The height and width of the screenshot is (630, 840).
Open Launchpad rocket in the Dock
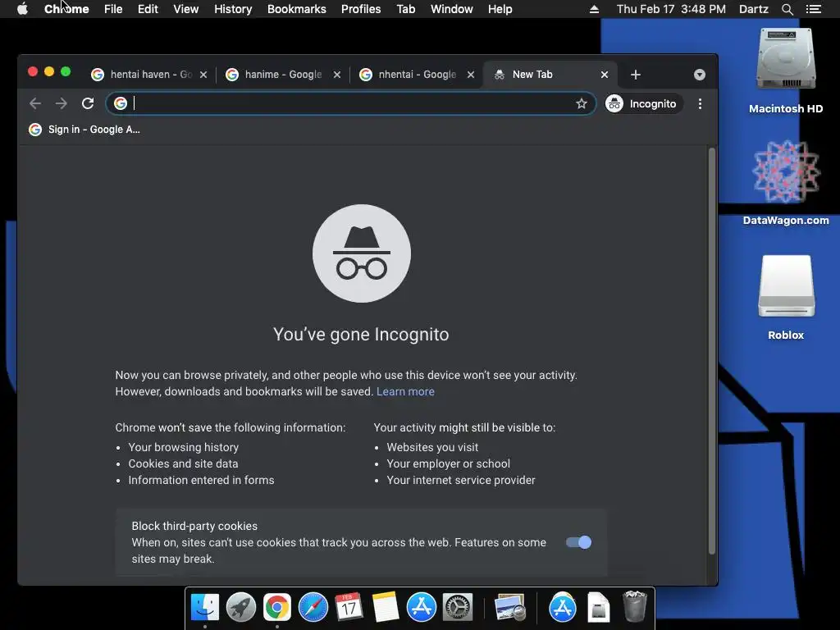(241, 608)
